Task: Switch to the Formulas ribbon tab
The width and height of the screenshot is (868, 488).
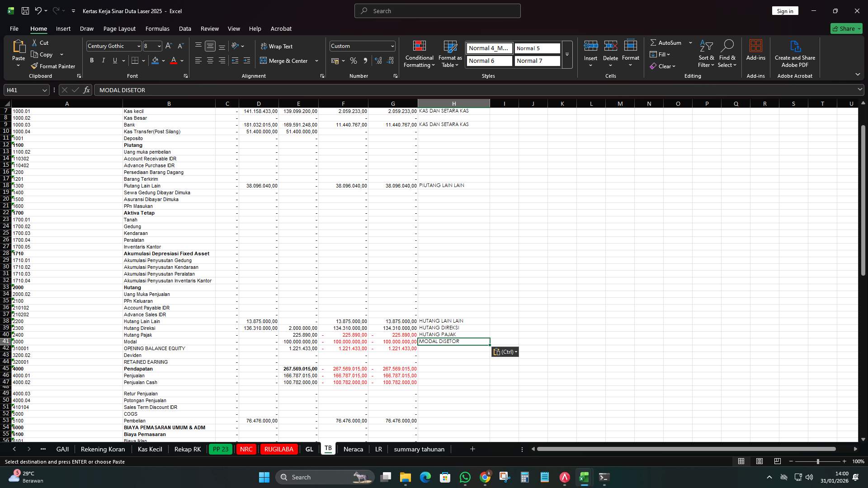Action: 157,28
